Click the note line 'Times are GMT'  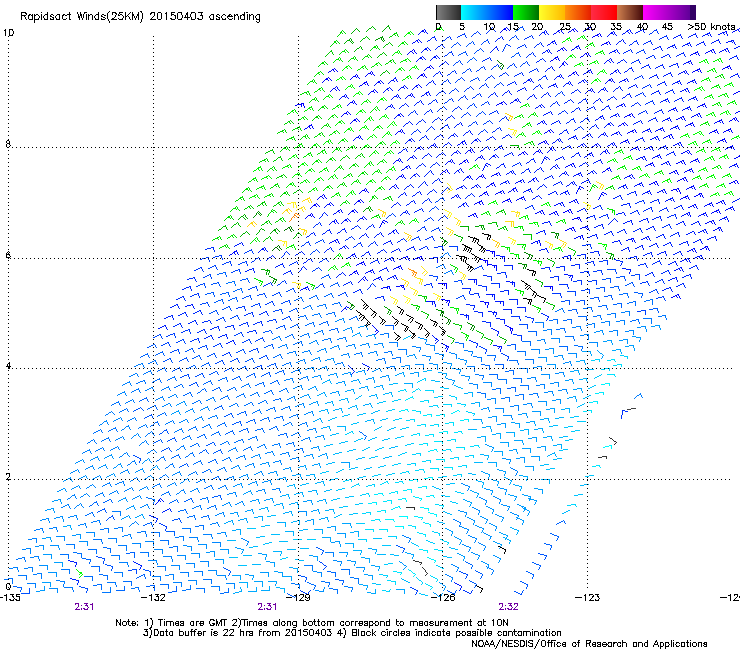pyautogui.click(x=193, y=623)
